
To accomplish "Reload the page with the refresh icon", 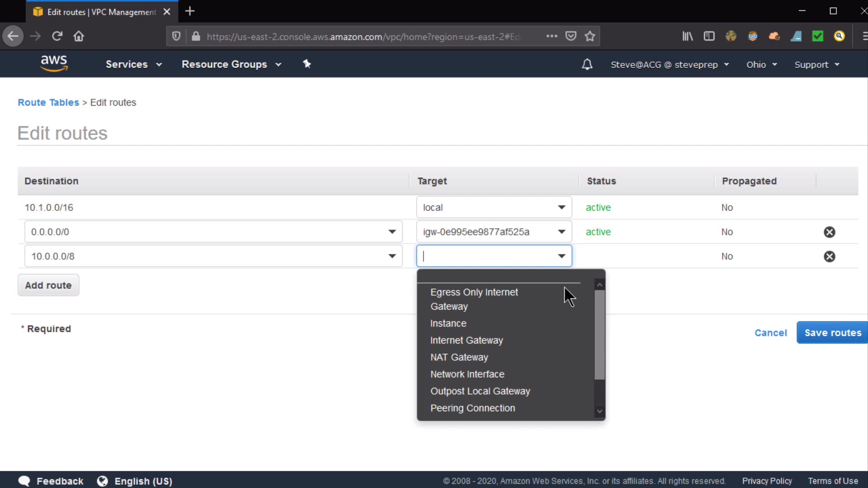I will point(57,36).
